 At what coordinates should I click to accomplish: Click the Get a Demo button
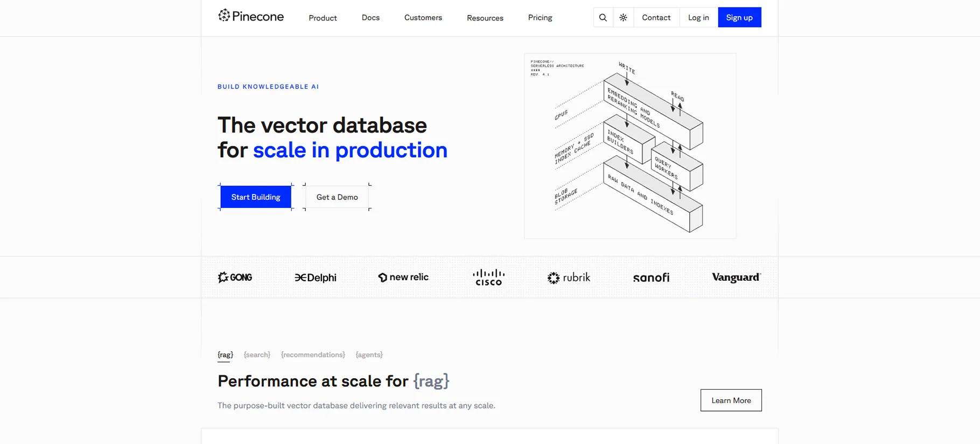[337, 197]
